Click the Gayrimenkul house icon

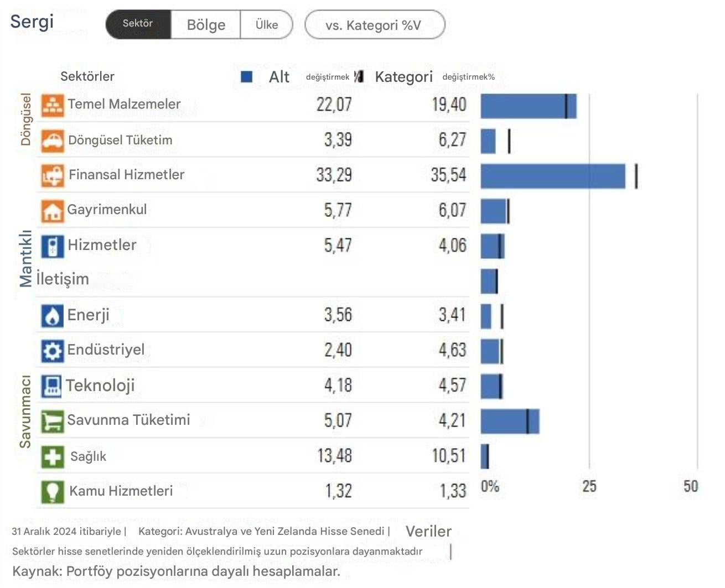pos(53,211)
